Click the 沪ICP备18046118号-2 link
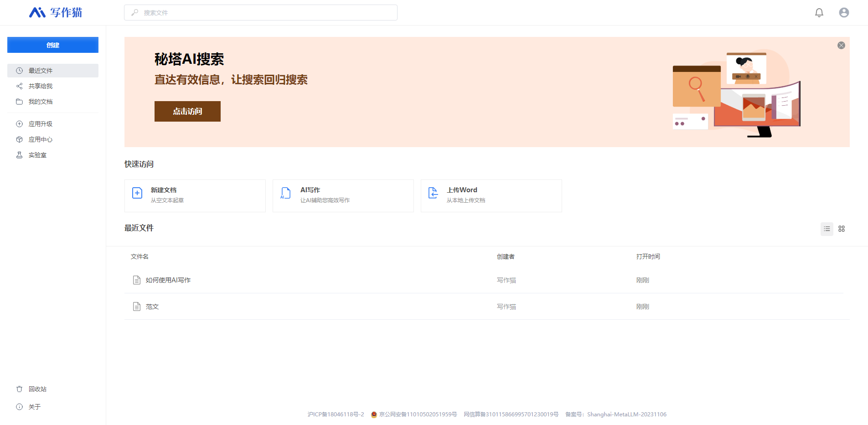The height and width of the screenshot is (425, 868). (336, 415)
